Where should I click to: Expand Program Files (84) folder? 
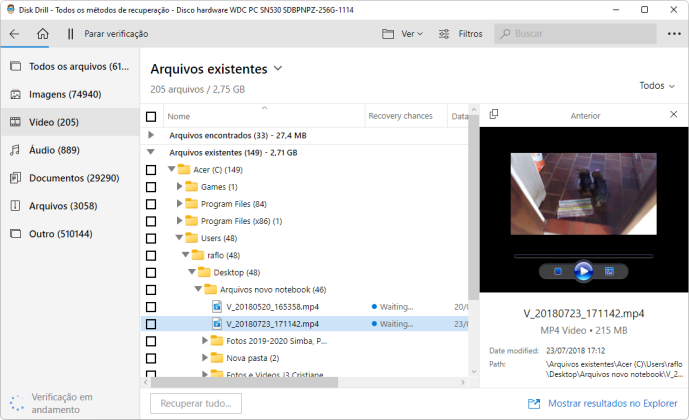[179, 203]
